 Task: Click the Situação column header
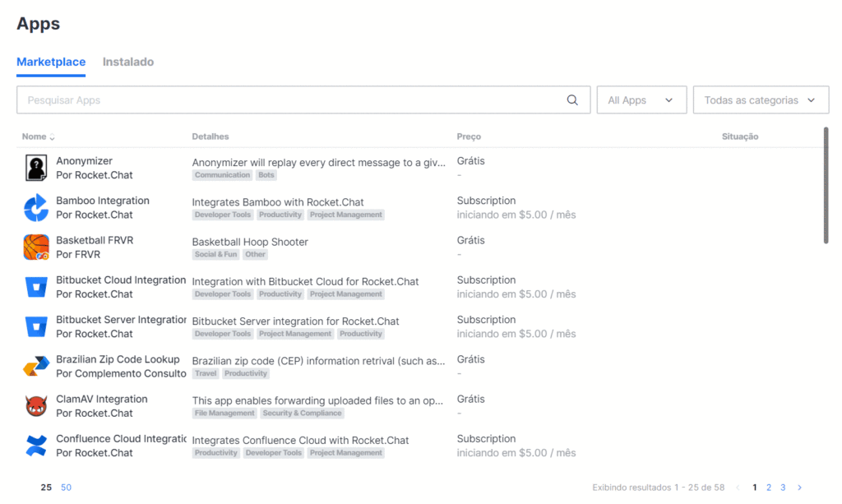click(x=740, y=136)
